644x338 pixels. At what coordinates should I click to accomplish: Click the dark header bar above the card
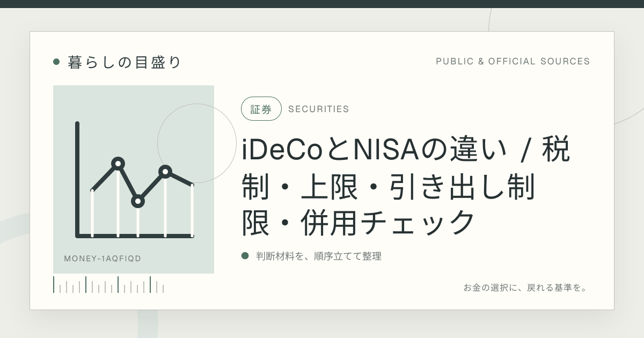pyautogui.click(x=322, y=4)
